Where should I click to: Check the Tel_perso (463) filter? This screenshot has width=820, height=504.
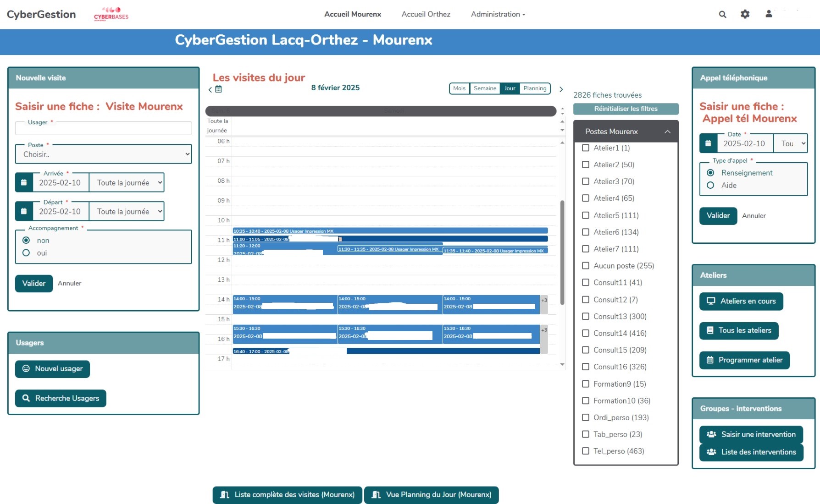pos(586,451)
